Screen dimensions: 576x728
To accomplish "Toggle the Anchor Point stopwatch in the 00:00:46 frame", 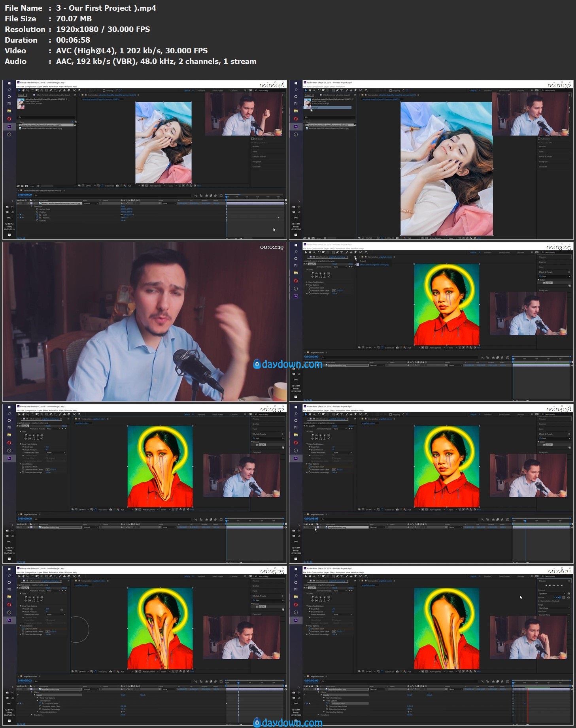I will coord(37,209).
